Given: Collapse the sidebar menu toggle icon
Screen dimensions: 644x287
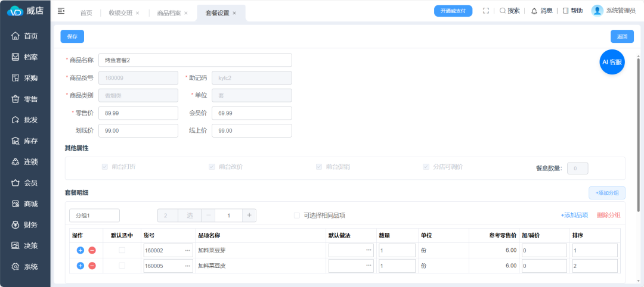Looking at the screenshot, I should click(61, 11).
